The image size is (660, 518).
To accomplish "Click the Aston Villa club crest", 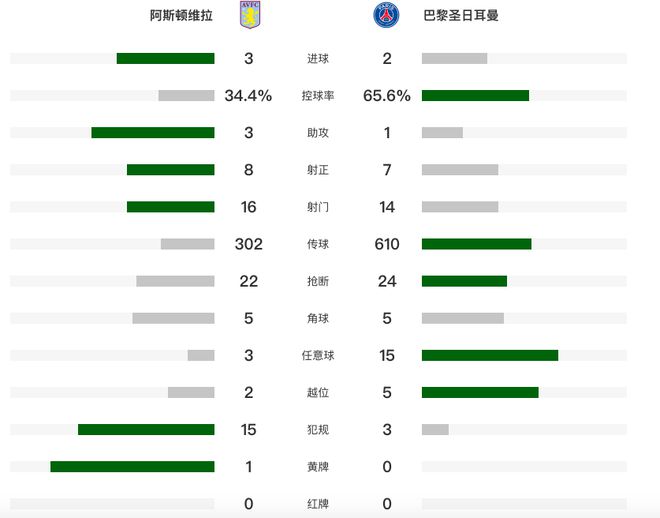I will 250,15.
